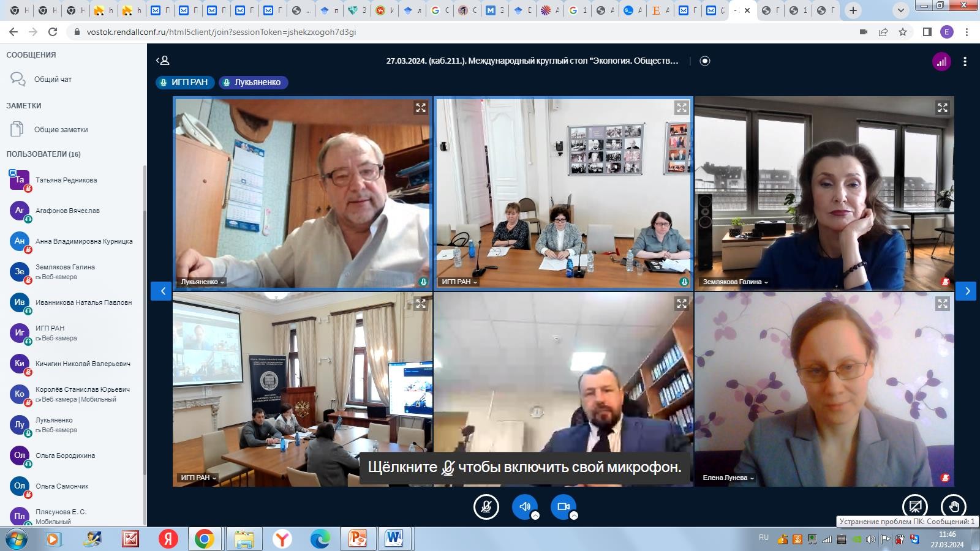Fullscreen the Лукьяненко video tile
The image size is (980, 551).
(x=421, y=108)
